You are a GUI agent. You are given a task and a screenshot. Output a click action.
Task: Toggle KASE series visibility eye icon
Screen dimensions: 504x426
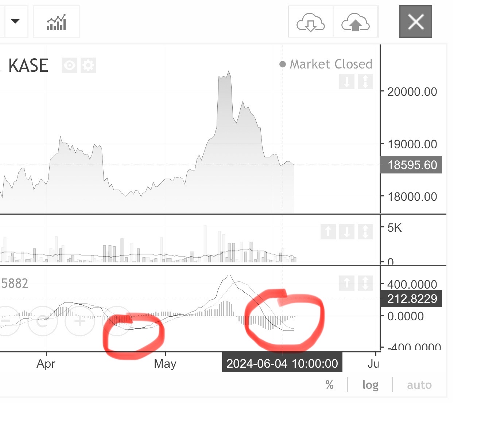pyautogui.click(x=69, y=66)
